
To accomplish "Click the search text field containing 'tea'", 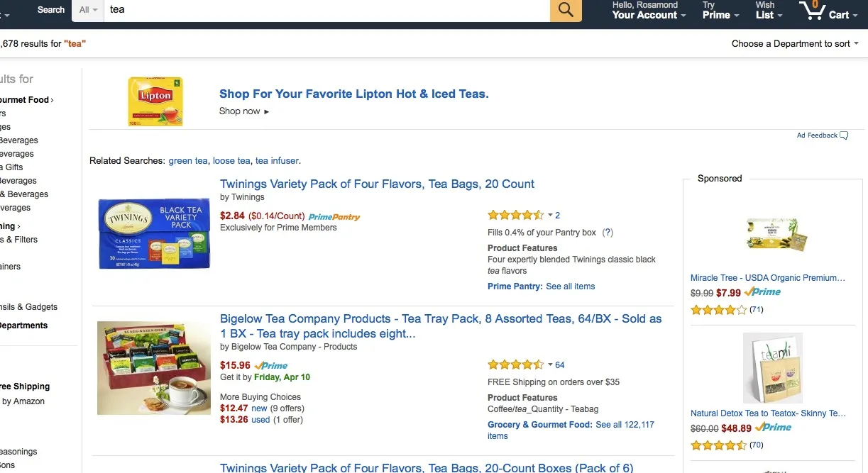I will pyautogui.click(x=326, y=10).
